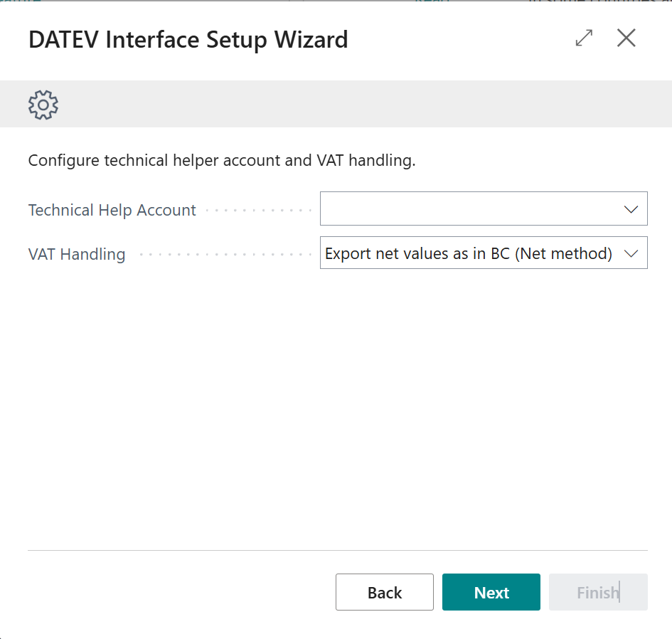Expand the wizard dialog to full screen
Screen dimensions: 672x639
point(584,38)
